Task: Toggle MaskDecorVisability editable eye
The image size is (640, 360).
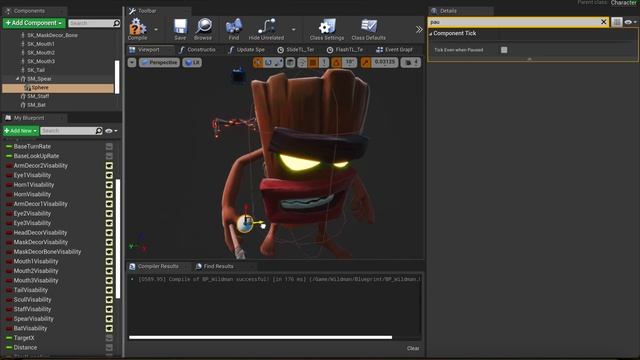Action: 109,242
